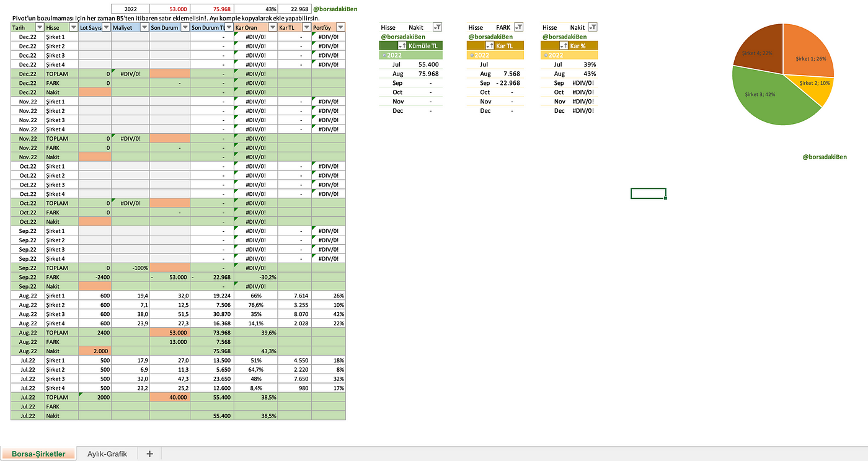The width and height of the screenshot is (868, 461).
Task: Open the Kar TL table column filter dropdown
Action: click(x=307, y=27)
